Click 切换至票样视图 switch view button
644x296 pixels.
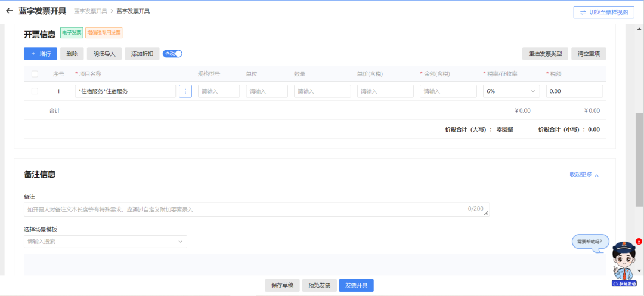pyautogui.click(x=603, y=12)
